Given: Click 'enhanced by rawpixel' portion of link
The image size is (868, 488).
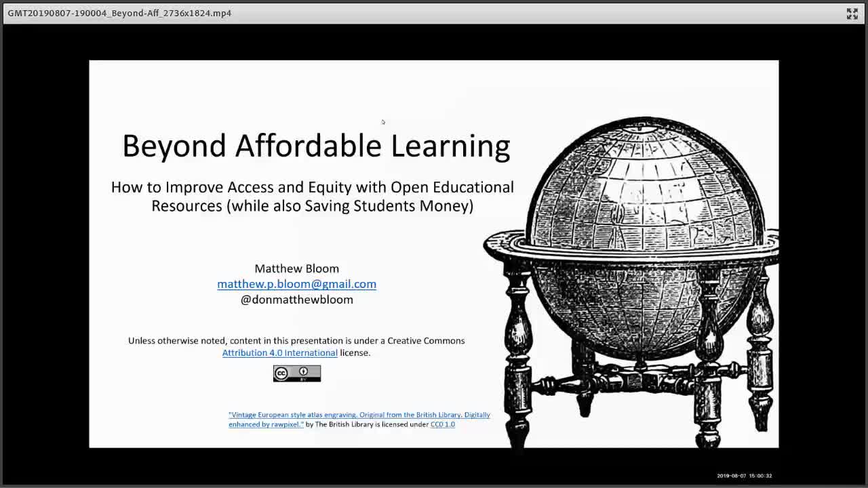Looking at the screenshot, I should click(x=266, y=424).
